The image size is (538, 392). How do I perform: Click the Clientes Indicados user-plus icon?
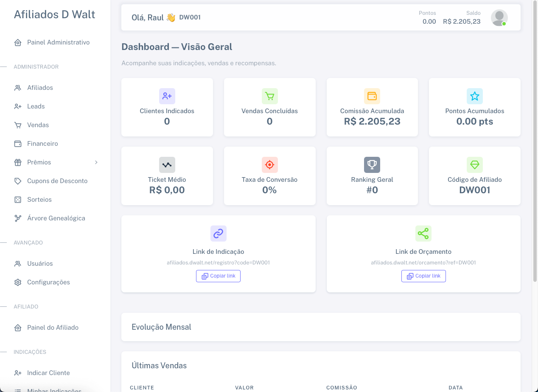pos(167,96)
